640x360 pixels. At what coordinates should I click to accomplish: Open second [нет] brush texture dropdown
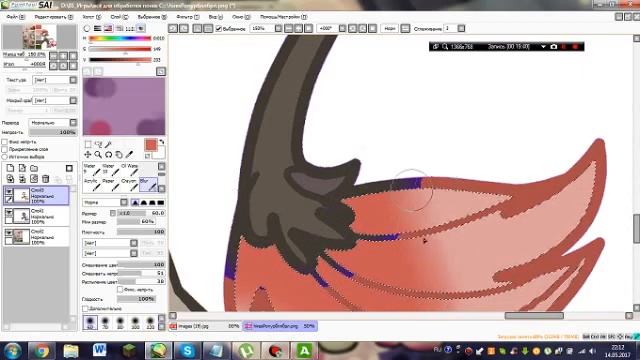[134, 253]
